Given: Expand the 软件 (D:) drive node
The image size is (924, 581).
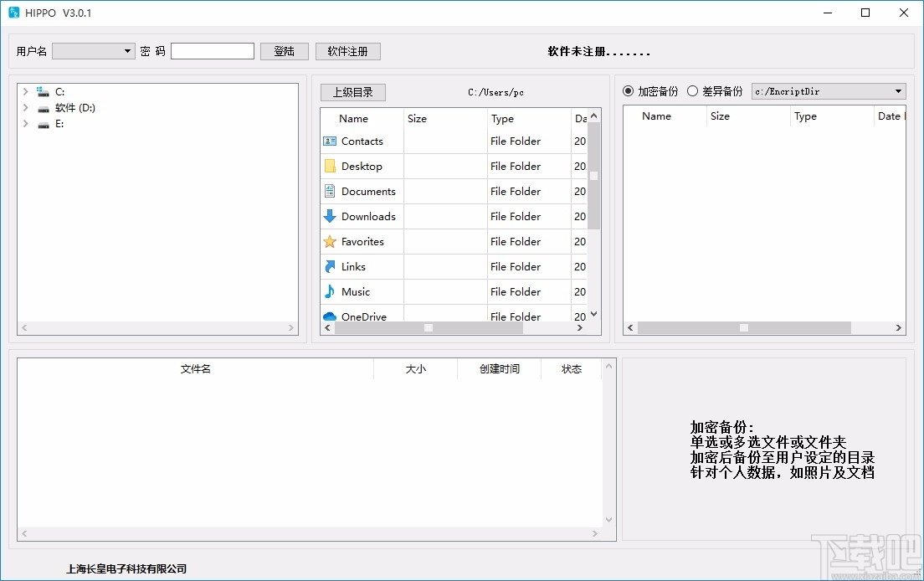Looking at the screenshot, I should point(24,109).
